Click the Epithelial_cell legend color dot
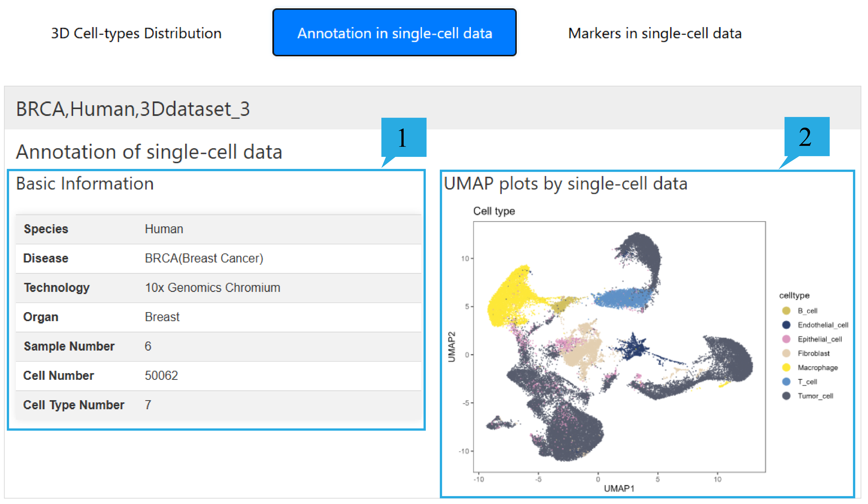 click(786, 339)
